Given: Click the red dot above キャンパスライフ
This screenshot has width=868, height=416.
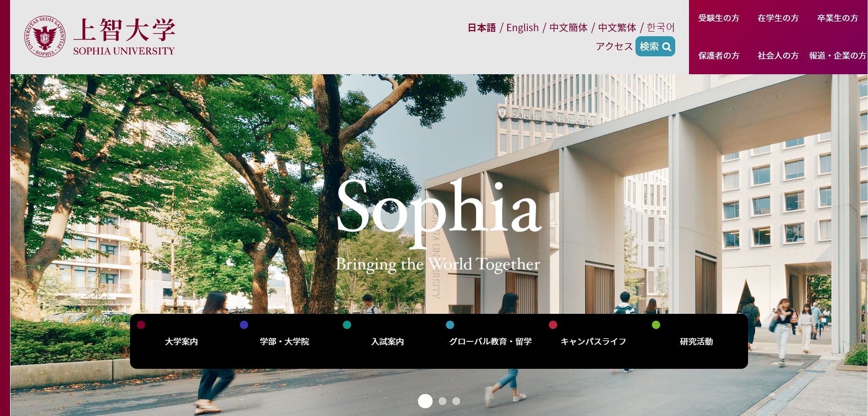Looking at the screenshot, I should click(553, 325).
